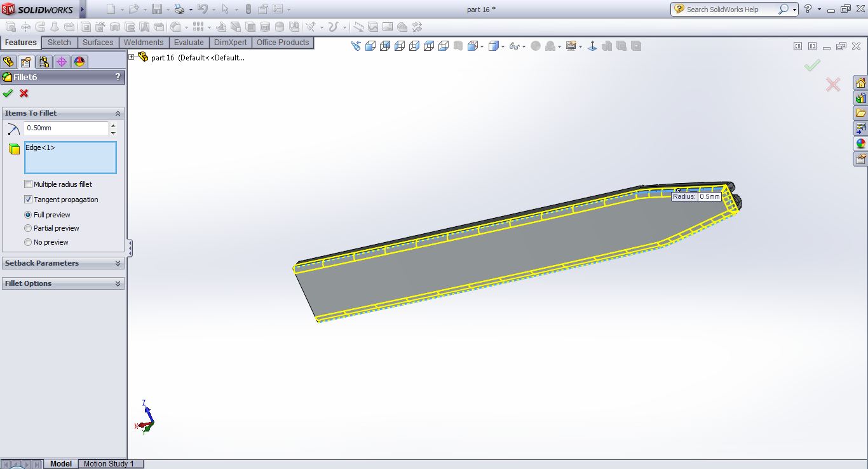868x469 pixels.
Task: Open the DisplayManager color ball tab
Action: 79,62
